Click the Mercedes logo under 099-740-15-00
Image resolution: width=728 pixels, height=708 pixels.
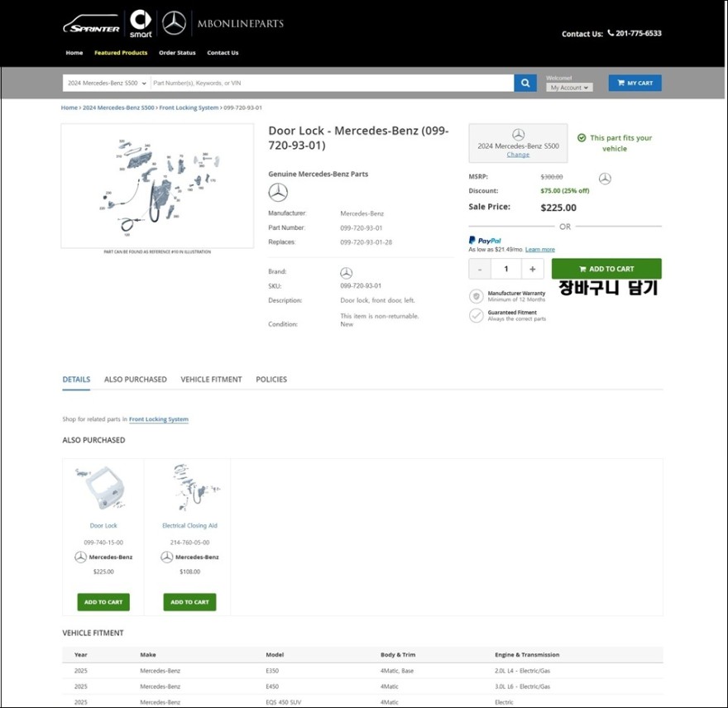point(80,557)
